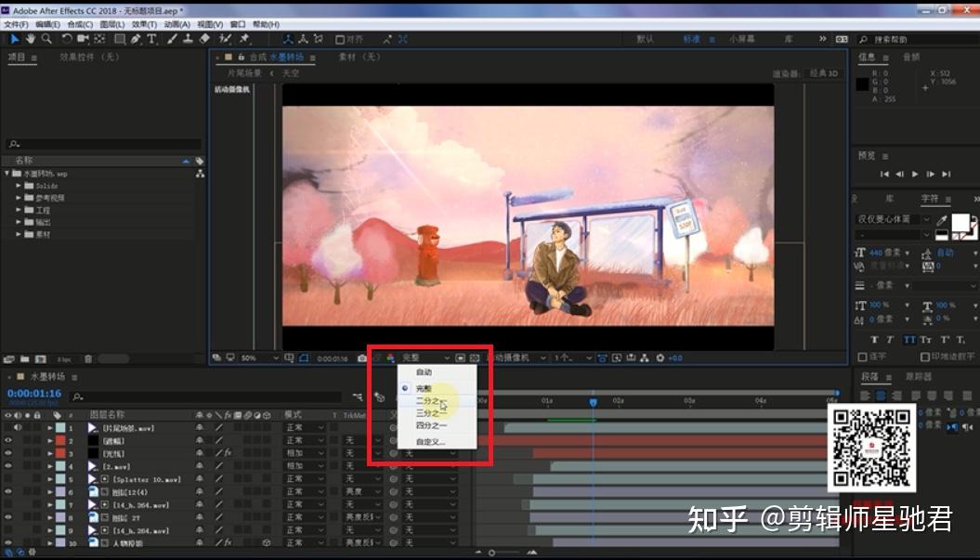This screenshot has width=980, height=560.
Task: Click the reset exposure icon
Action: pyautogui.click(x=660, y=358)
